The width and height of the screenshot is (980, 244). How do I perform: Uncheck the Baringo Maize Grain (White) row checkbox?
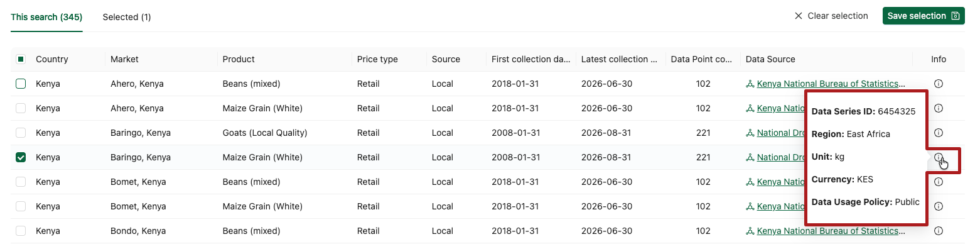click(21, 157)
